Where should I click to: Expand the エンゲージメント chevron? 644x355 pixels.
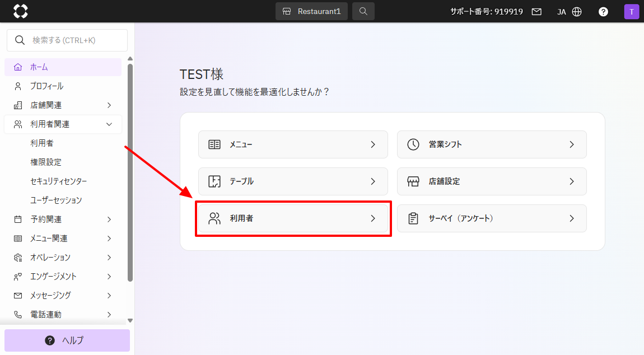[x=109, y=277]
